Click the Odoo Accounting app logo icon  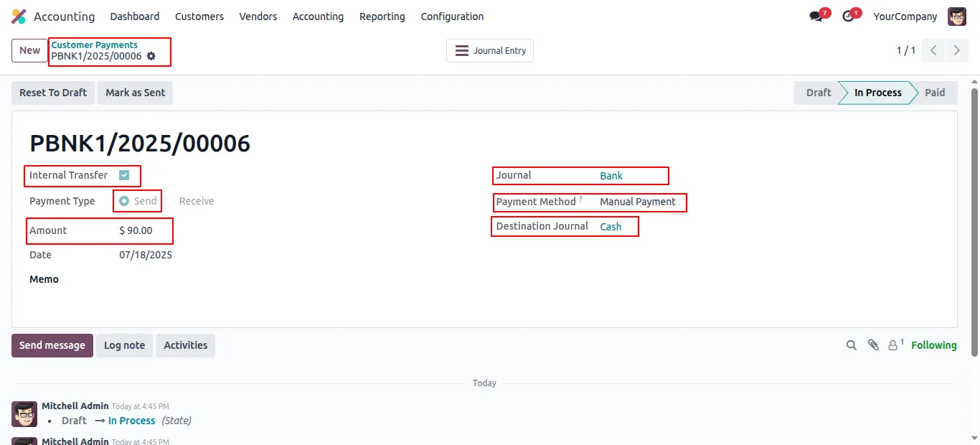(x=19, y=17)
